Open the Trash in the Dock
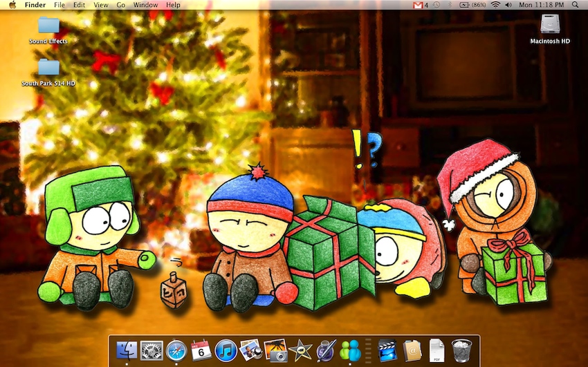Viewport: 588px width, 367px height. tap(461, 350)
